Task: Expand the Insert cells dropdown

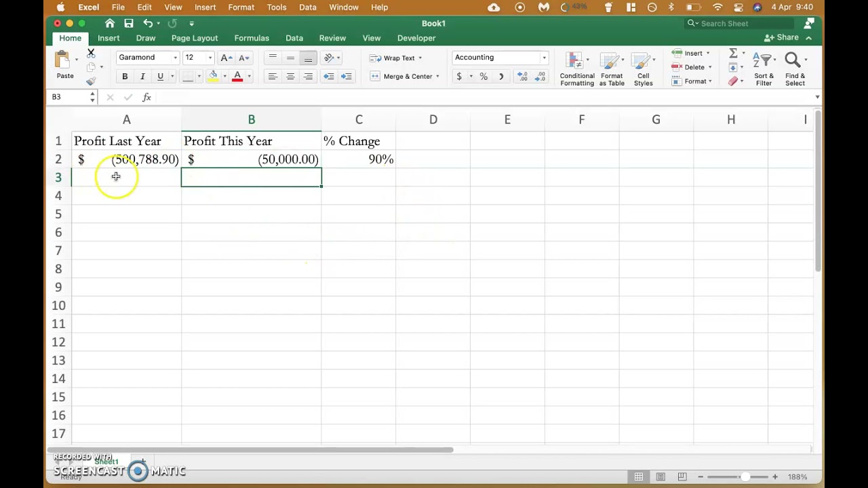Action: coord(708,53)
